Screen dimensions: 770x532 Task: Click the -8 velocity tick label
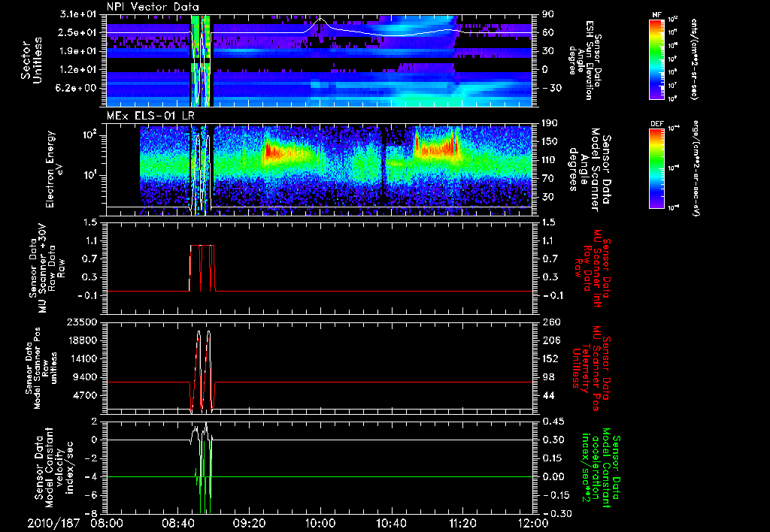point(92,513)
